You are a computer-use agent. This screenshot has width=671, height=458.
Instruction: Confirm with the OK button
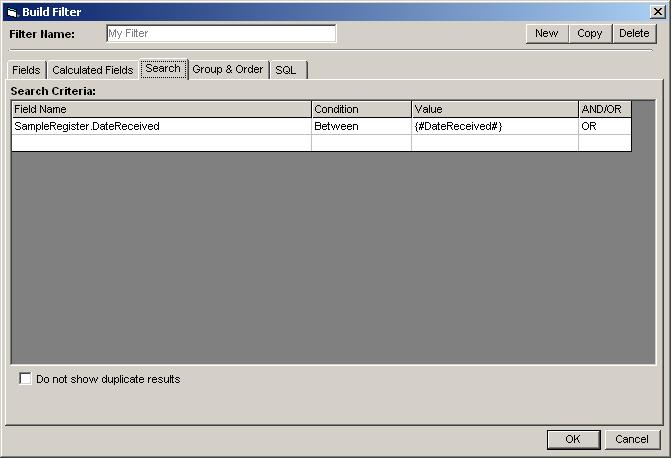click(x=572, y=439)
